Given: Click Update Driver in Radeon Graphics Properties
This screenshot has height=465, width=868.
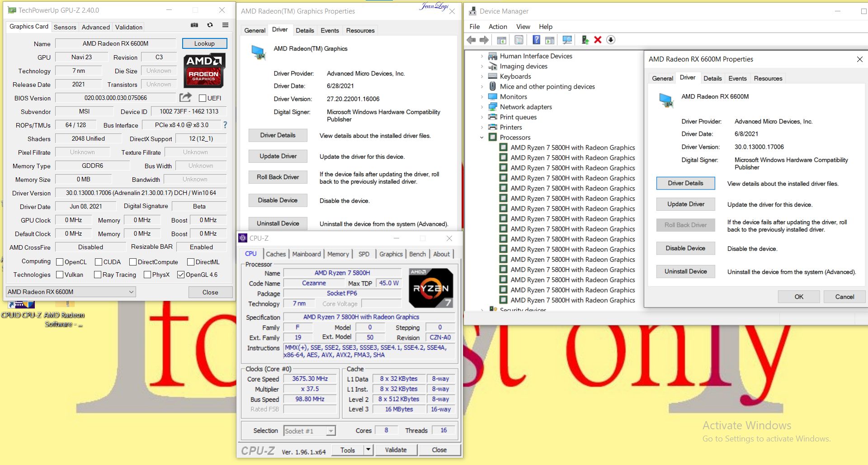Looking at the screenshot, I should coord(278,156).
